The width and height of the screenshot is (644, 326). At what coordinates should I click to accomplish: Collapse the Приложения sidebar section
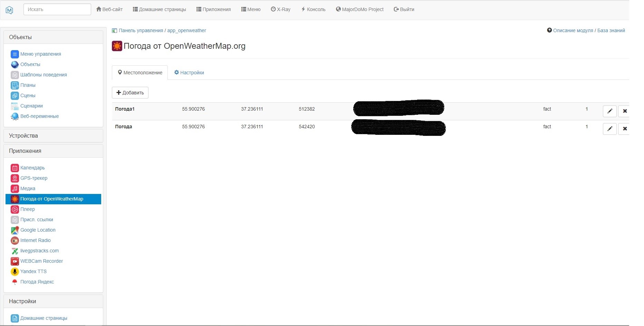[x=53, y=151]
